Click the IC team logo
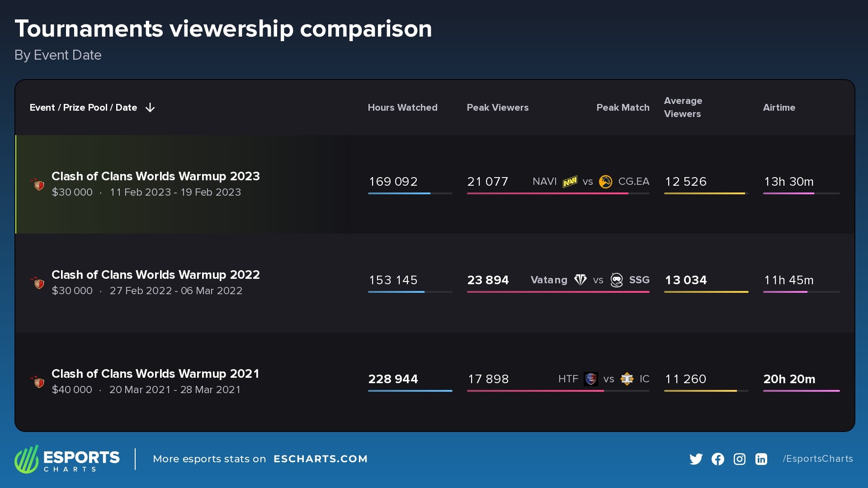The width and height of the screenshot is (868, 488). click(627, 379)
